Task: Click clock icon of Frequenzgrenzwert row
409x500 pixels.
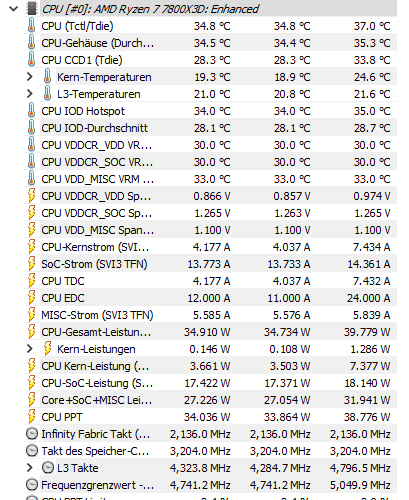Action: click(x=32, y=485)
